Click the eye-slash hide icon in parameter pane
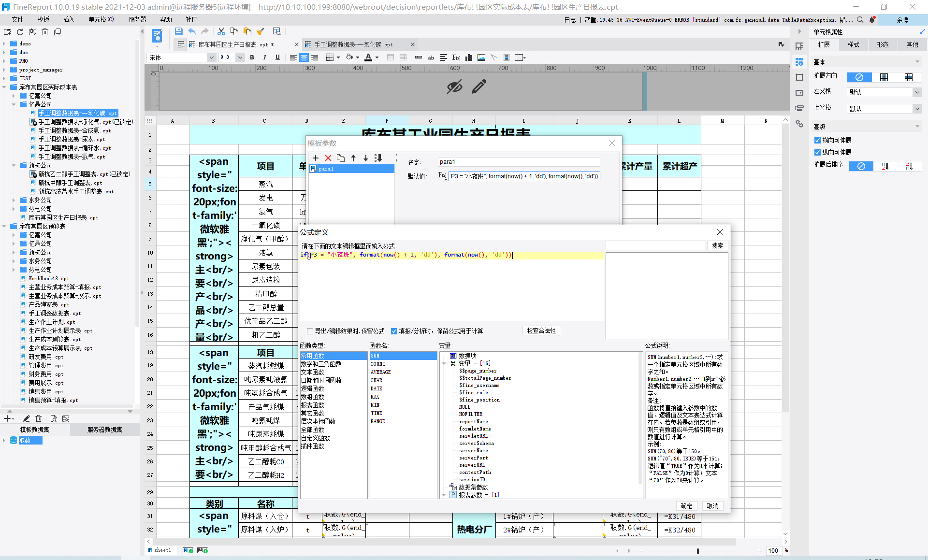Image resolution: width=928 pixels, height=560 pixels. 454,87
